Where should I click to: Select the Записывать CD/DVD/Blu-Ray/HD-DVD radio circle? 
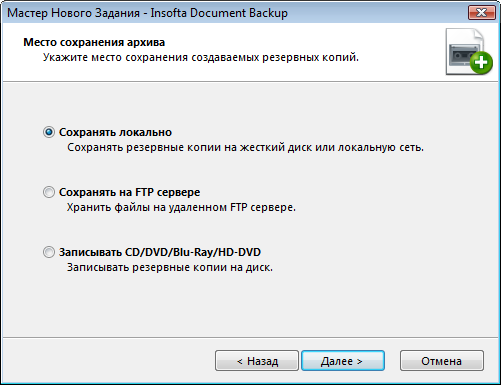(x=49, y=252)
